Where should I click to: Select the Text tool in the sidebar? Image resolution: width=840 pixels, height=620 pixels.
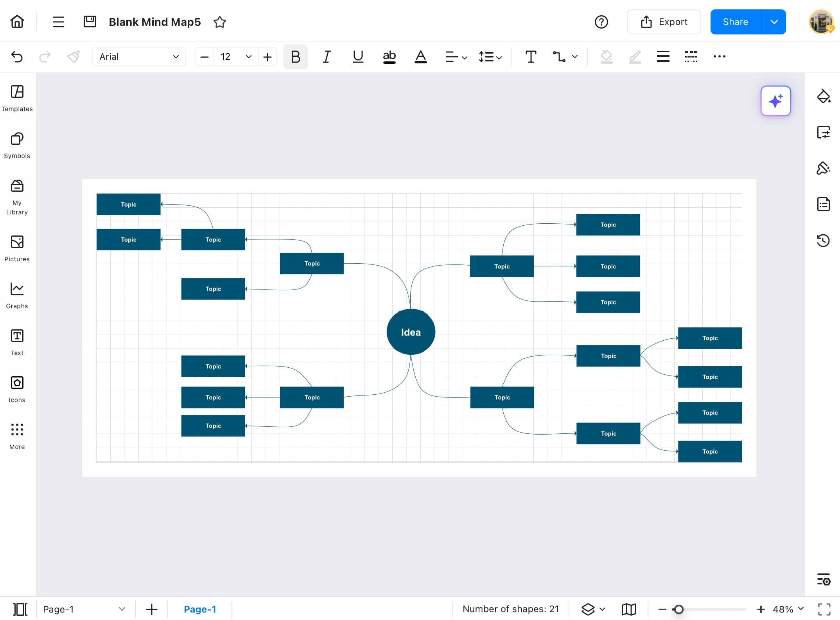[17, 341]
